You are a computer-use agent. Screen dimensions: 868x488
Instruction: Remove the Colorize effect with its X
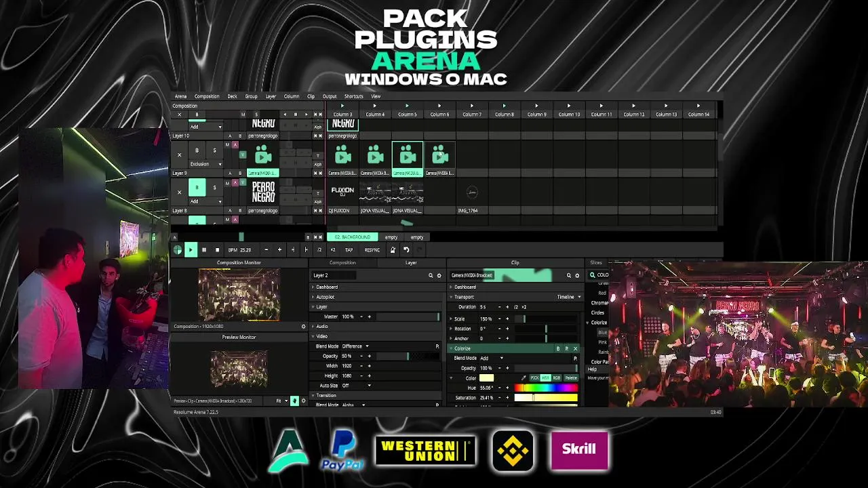coord(575,348)
